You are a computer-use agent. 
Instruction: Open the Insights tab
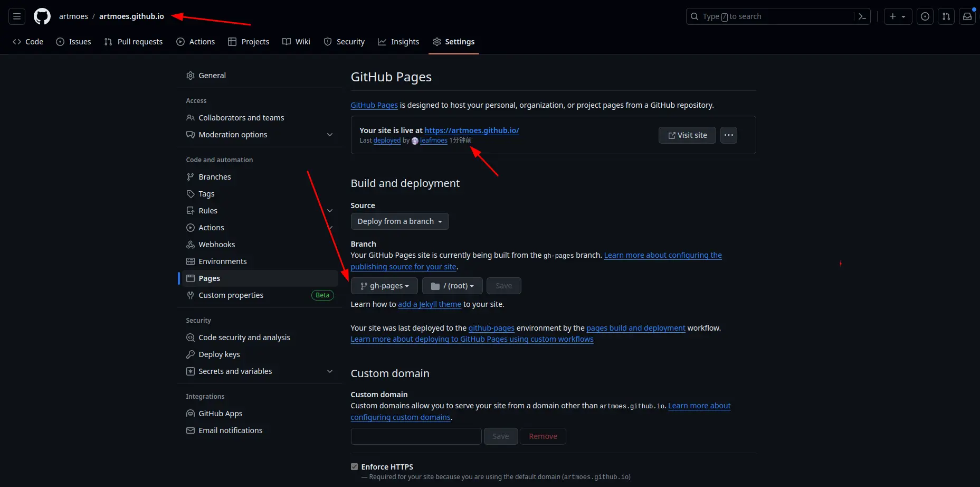[x=398, y=42]
